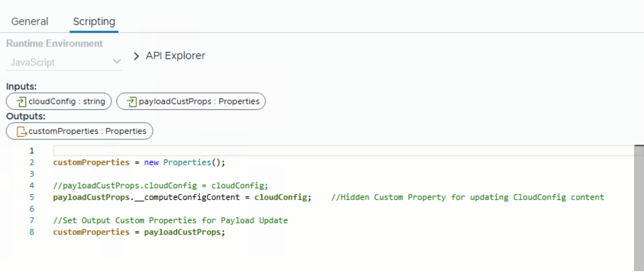Open the JavaScript runtime environment dropdown
This screenshot has height=274, width=644.
[65, 62]
